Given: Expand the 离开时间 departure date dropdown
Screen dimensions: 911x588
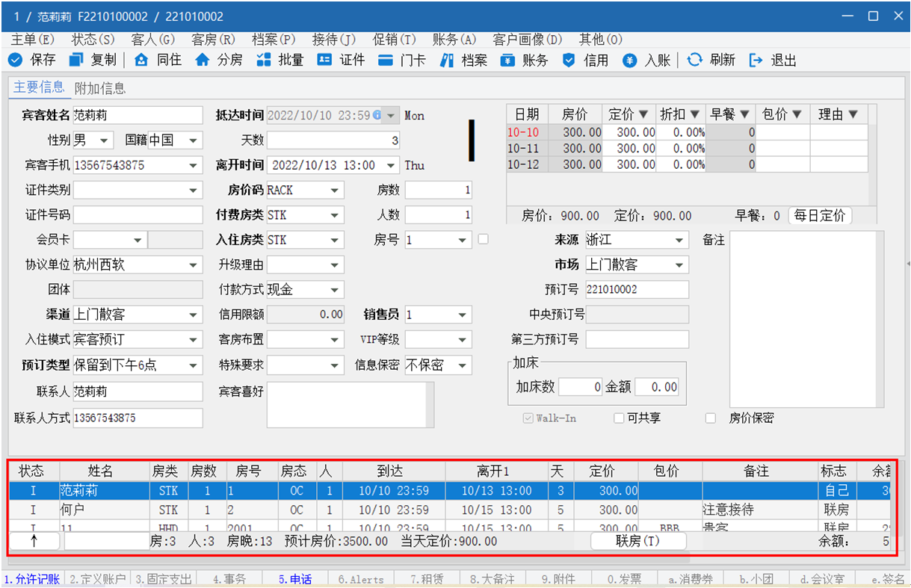Looking at the screenshot, I should click(x=392, y=165).
